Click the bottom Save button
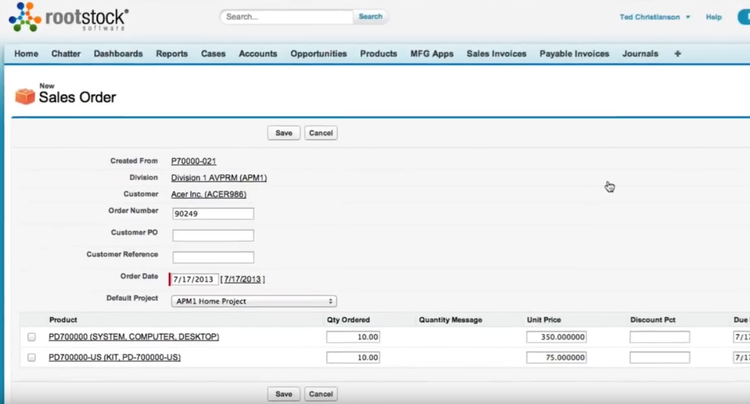The width and height of the screenshot is (750, 404). (284, 394)
